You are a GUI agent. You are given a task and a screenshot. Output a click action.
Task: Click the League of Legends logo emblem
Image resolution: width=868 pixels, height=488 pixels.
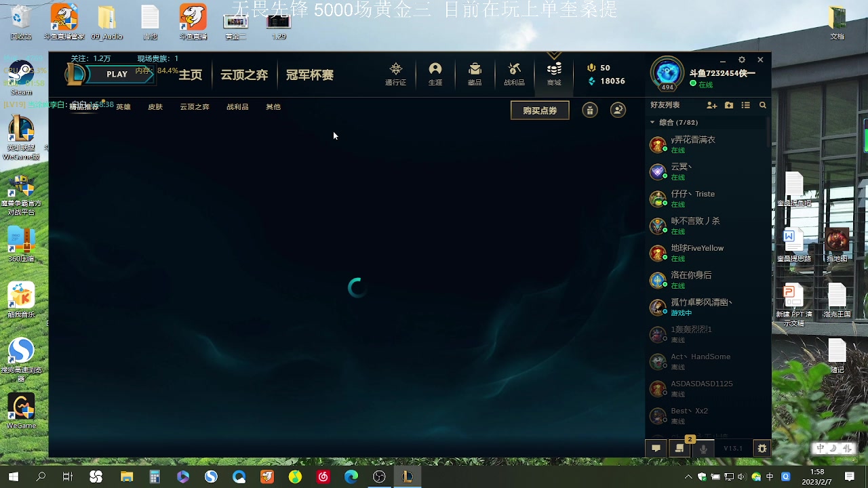point(76,74)
